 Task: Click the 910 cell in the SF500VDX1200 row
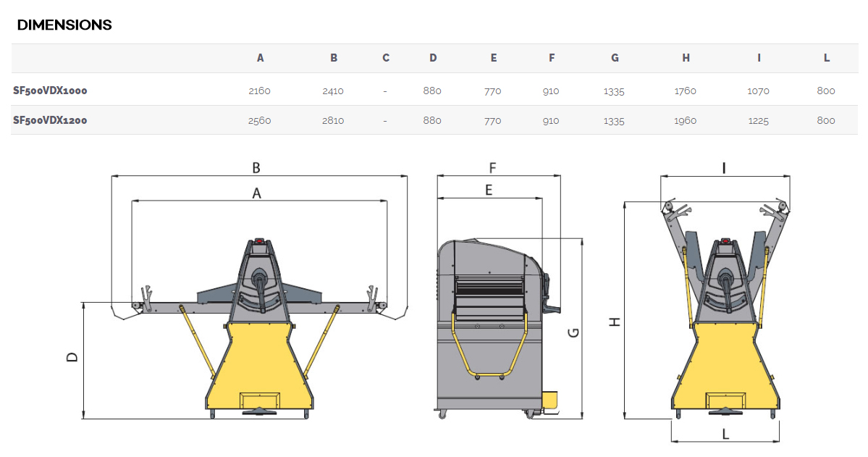coord(551,120)
